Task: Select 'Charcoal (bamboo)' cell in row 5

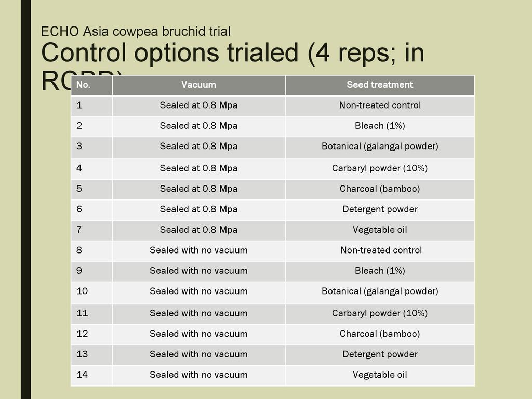Action: coord(380,189)
